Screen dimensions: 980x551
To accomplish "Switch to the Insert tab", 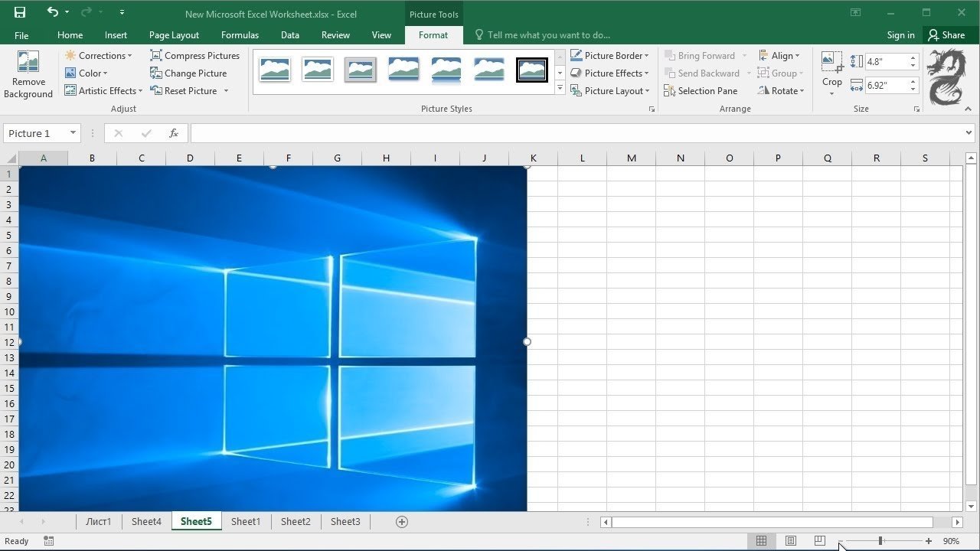I will click(x=116, y=35).
